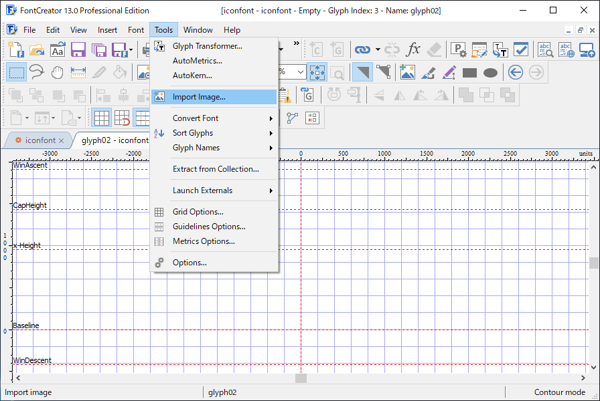This screenshot has width=600, height=401.
Task: Select Import Image from Tools menu
Action: [214, 97]
